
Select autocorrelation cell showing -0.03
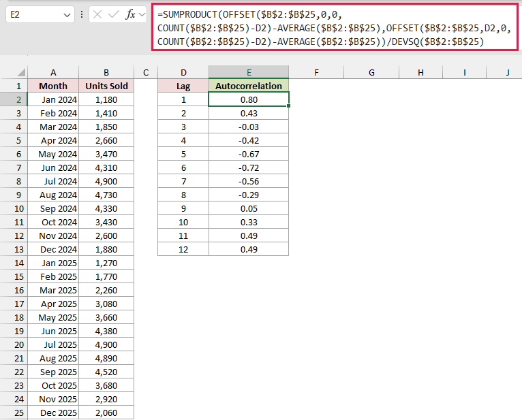coord(249,127)
